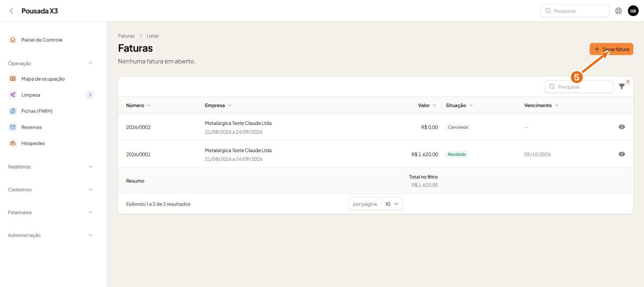This screenshot has height=287, width=644.
Task: Click the back arrow beside Pousada X3
Action: (11, 11)
